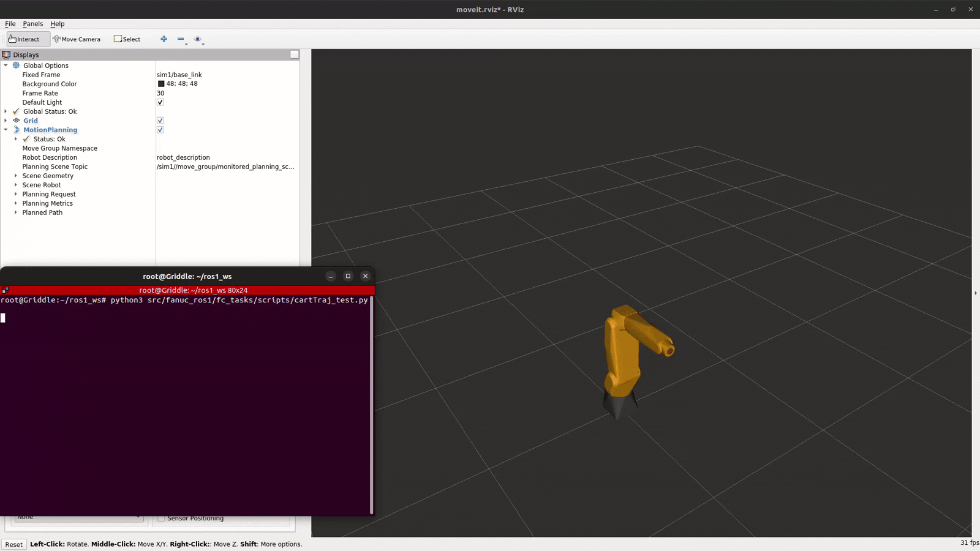Image resolution: width=980 pixels, height=551 pixels.
Task: Expand the Planned Path node
Action: (16, 212)
